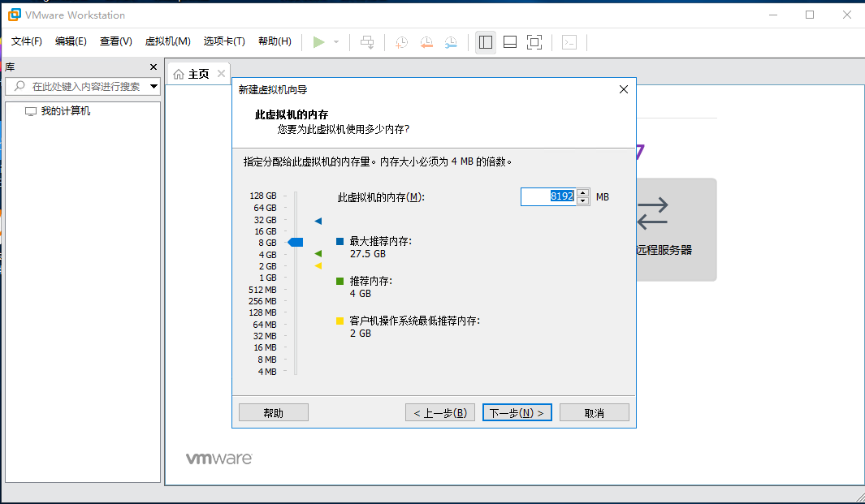Open the 选项卡(T) menu
The height and width of the screenshot is (504, 865).
point(224,41)
